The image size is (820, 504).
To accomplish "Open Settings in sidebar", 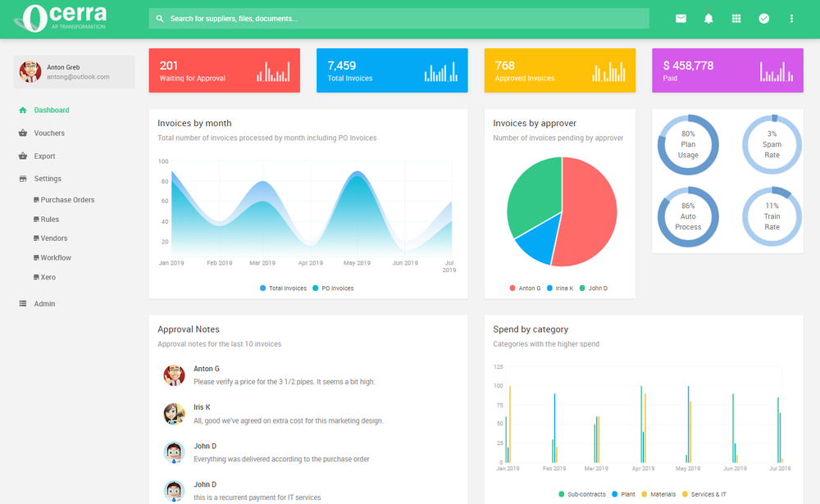I will point(48,179).
